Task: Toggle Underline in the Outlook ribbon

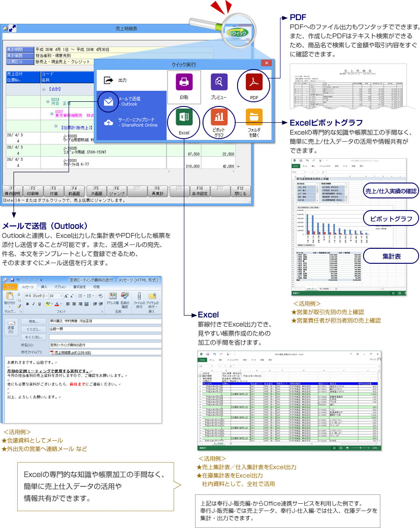Action: pyautogui.click(x=39, y=304)
